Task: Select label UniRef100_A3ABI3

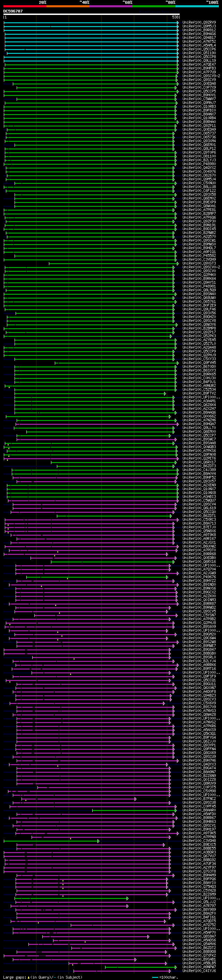Action: (199, 496)
